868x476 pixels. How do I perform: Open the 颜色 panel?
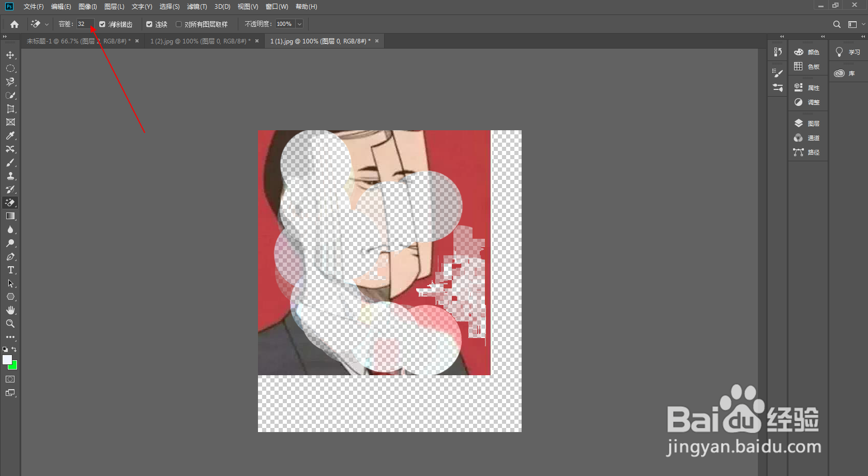coord(808,52)
